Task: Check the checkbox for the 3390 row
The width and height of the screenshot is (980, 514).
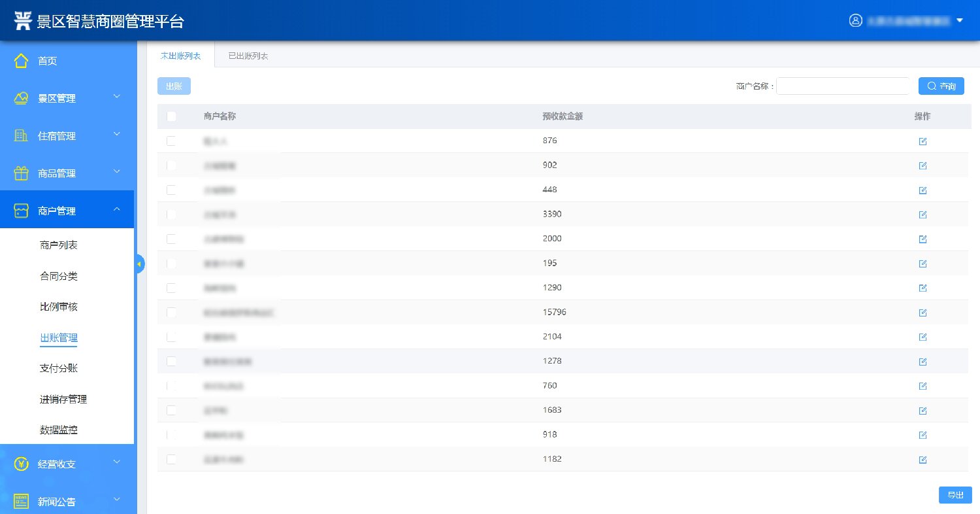Action: click(171, 214)
